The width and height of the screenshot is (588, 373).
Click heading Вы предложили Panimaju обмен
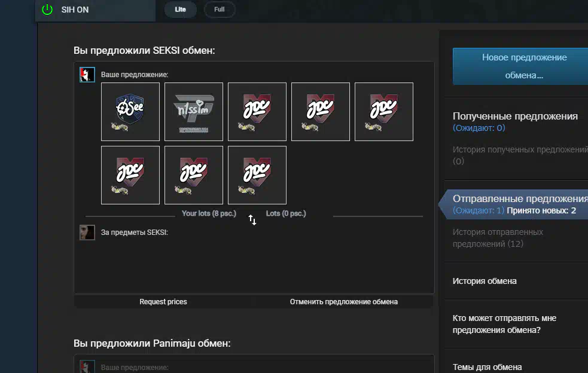(152, 343)
